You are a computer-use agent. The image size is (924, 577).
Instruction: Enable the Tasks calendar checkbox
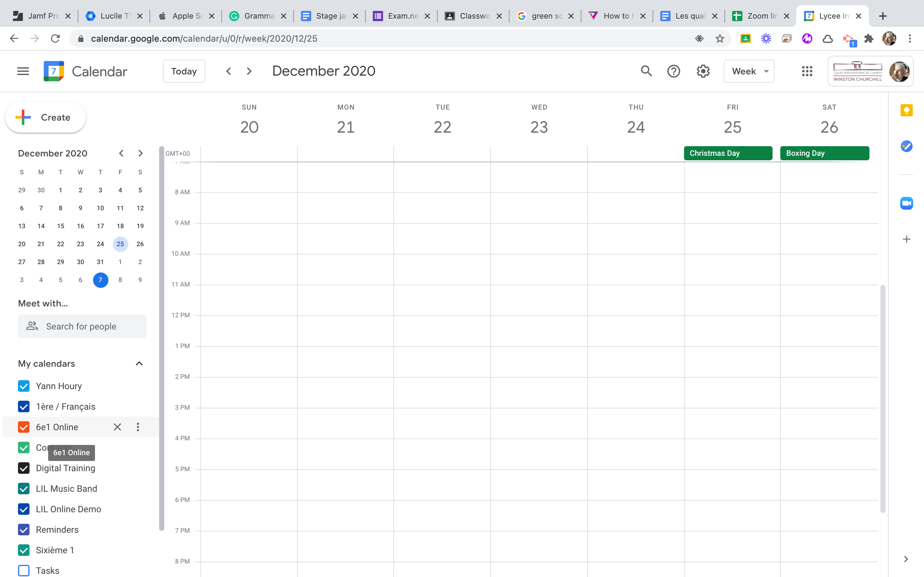coord(24,571)
